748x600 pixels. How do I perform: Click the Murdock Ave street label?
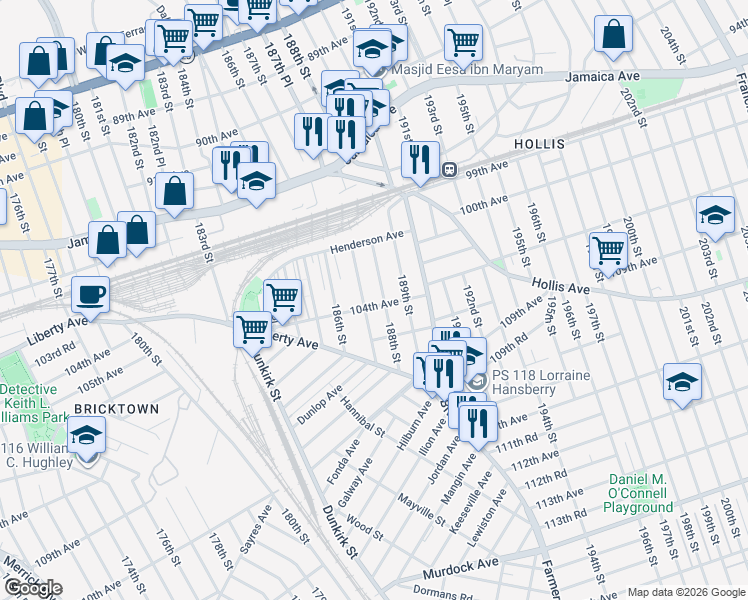click(461, 568)
